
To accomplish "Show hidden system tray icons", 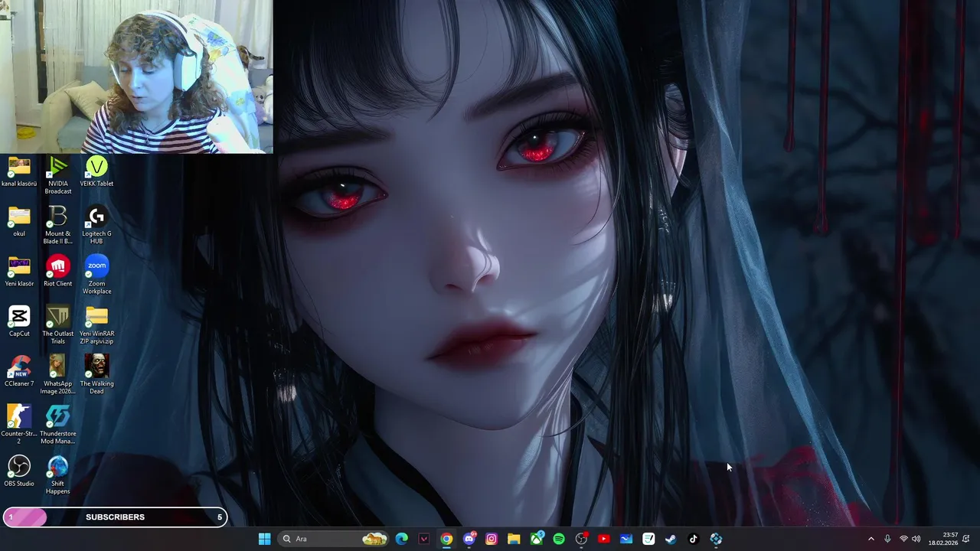I will pos(871,539).
